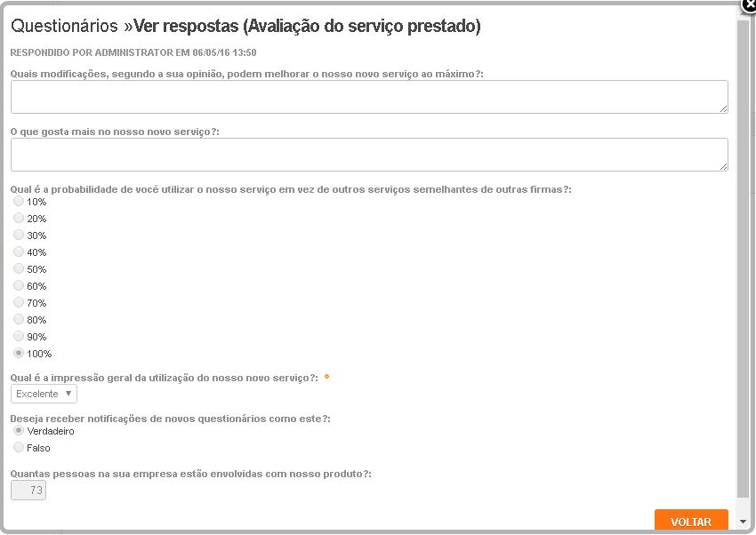Click the resize grip of the modifications textarea
The width and height of the screenshot is (756, 535).
point(724,109)
